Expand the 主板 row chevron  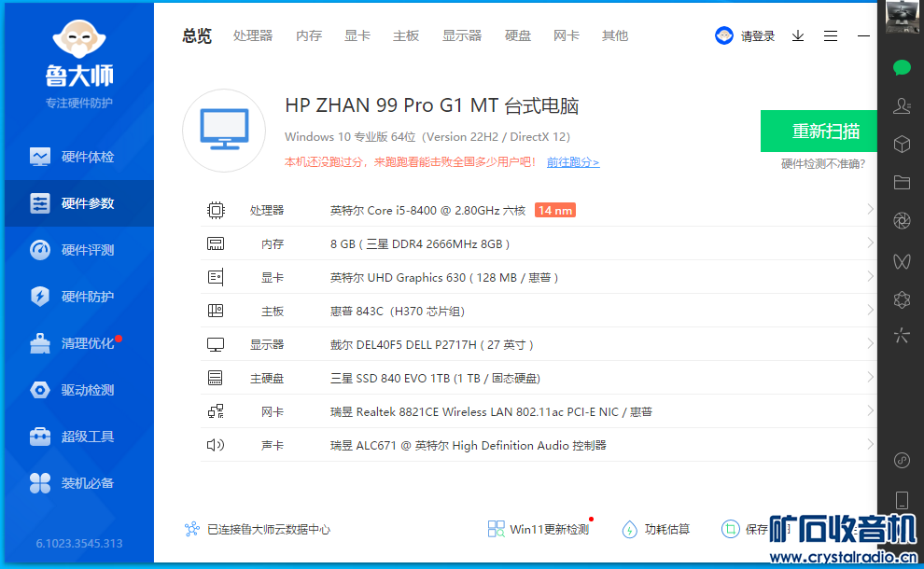point(871,310)
